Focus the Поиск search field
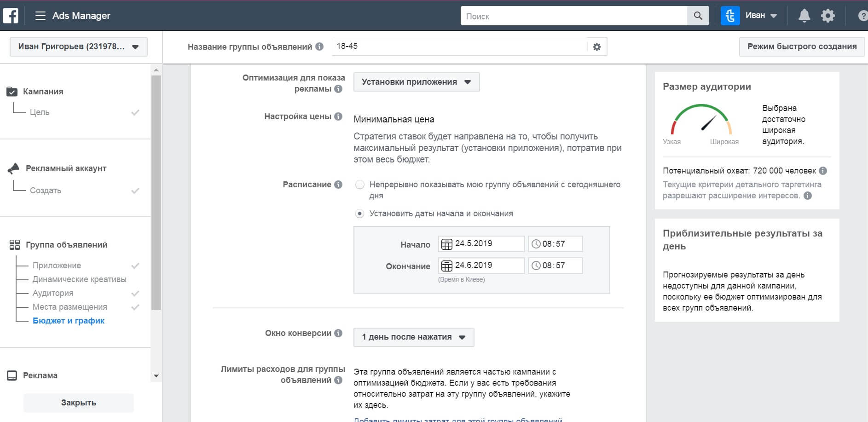 point(574,16)
